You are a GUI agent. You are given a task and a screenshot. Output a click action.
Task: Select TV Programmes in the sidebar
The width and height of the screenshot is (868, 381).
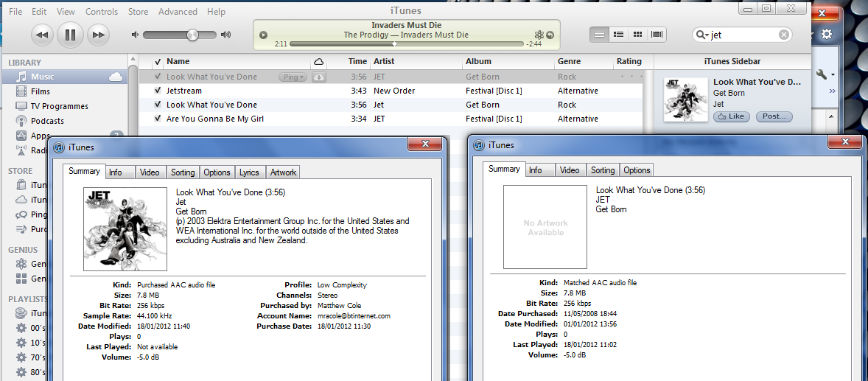click(64, 106)
